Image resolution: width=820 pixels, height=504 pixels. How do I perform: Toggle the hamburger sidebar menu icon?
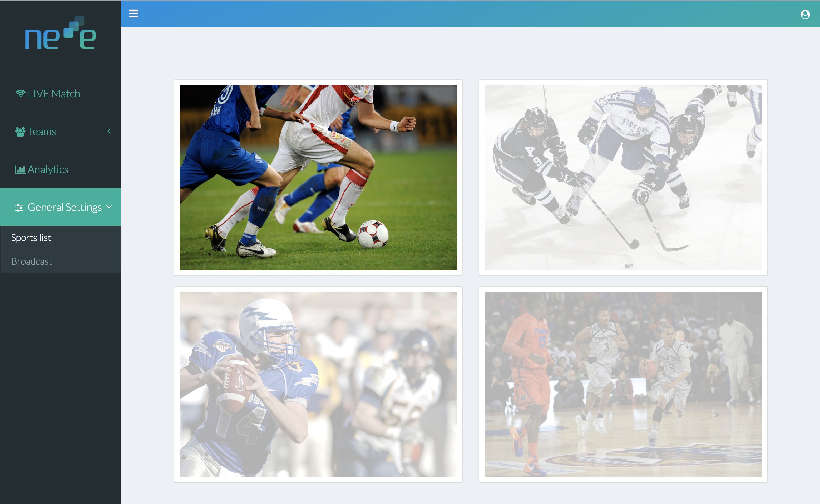point(134,14)
